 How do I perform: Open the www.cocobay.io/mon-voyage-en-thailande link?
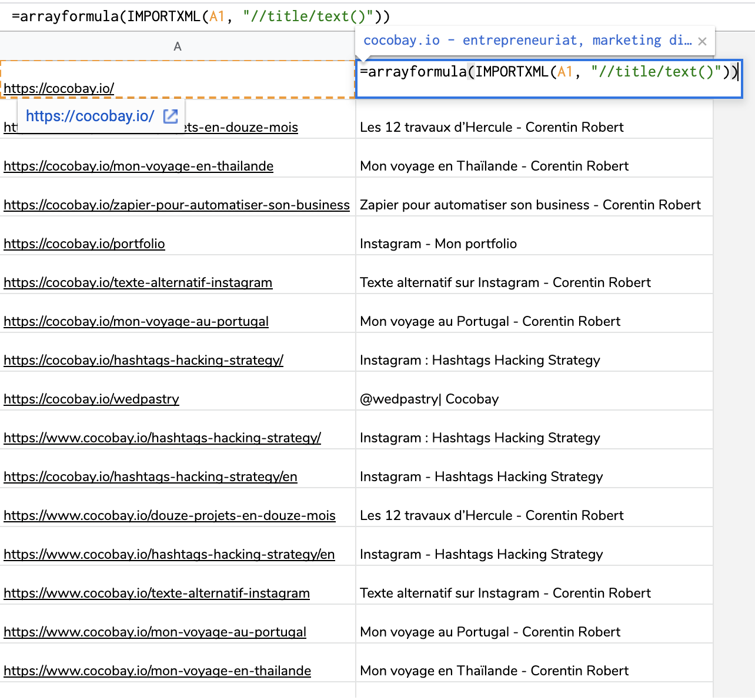point(157,671)
